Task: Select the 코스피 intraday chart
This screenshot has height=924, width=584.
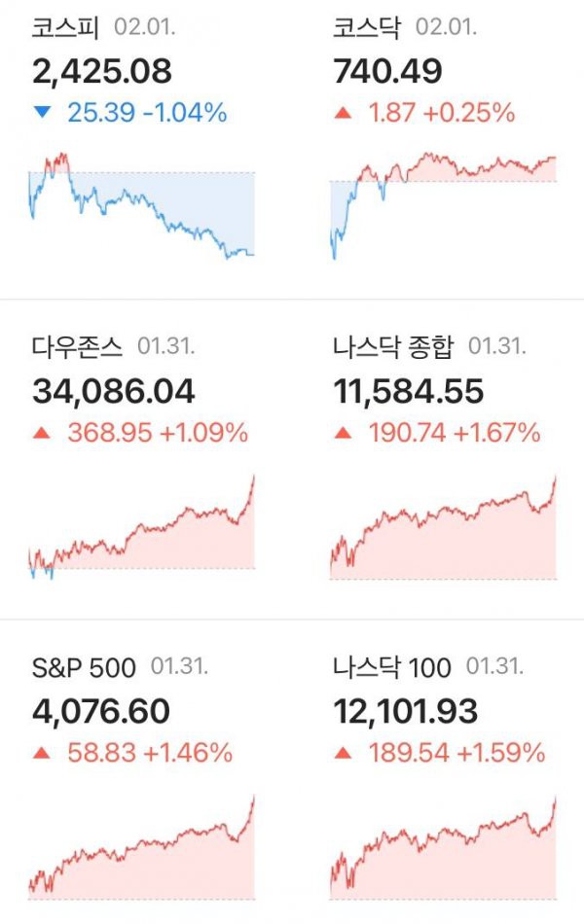Action: (x=141, y=206)
